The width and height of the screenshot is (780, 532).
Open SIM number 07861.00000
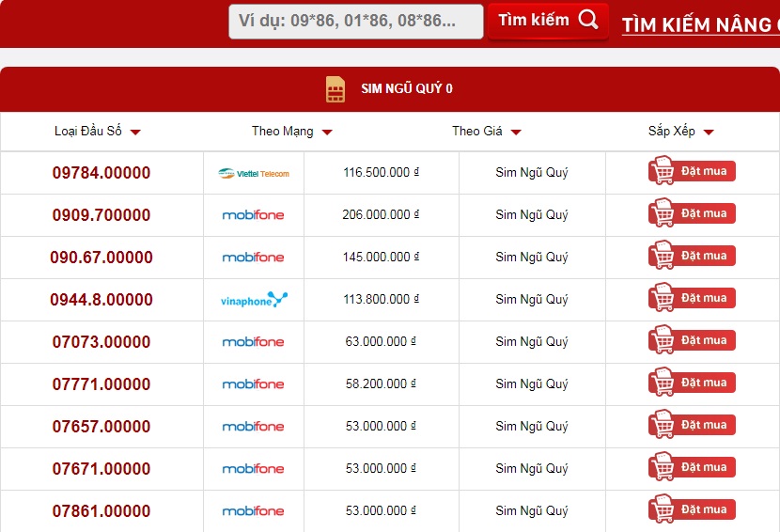click(101, 511)
